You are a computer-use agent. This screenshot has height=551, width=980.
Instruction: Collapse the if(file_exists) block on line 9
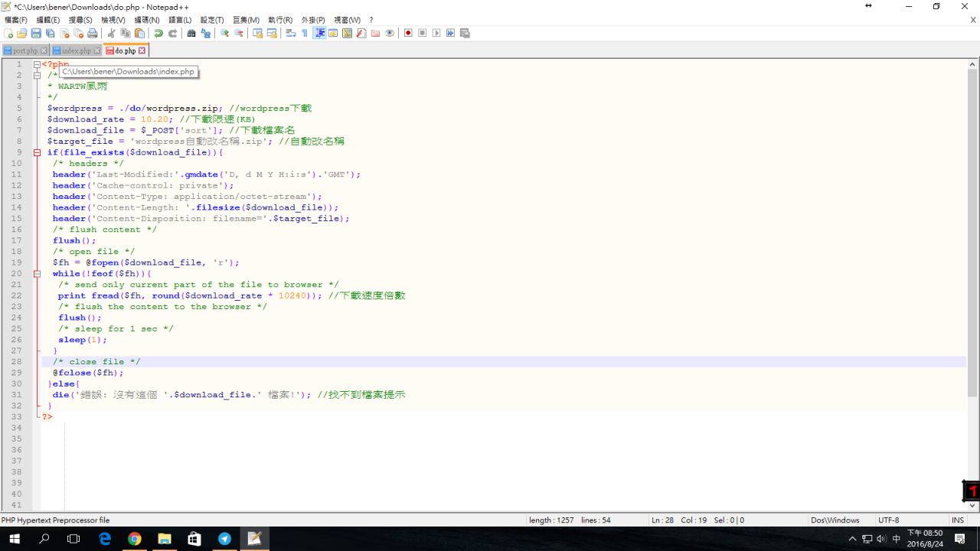[37, 152]
